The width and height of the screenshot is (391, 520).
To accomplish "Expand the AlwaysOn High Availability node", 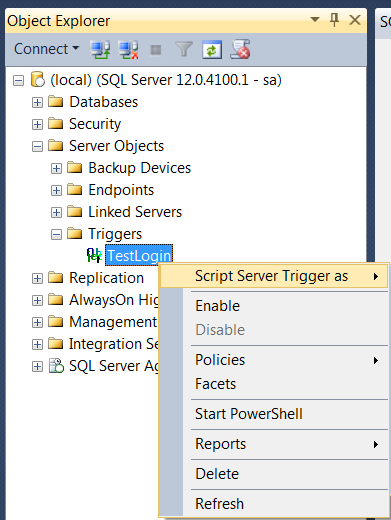I will [x=37, y=300].
